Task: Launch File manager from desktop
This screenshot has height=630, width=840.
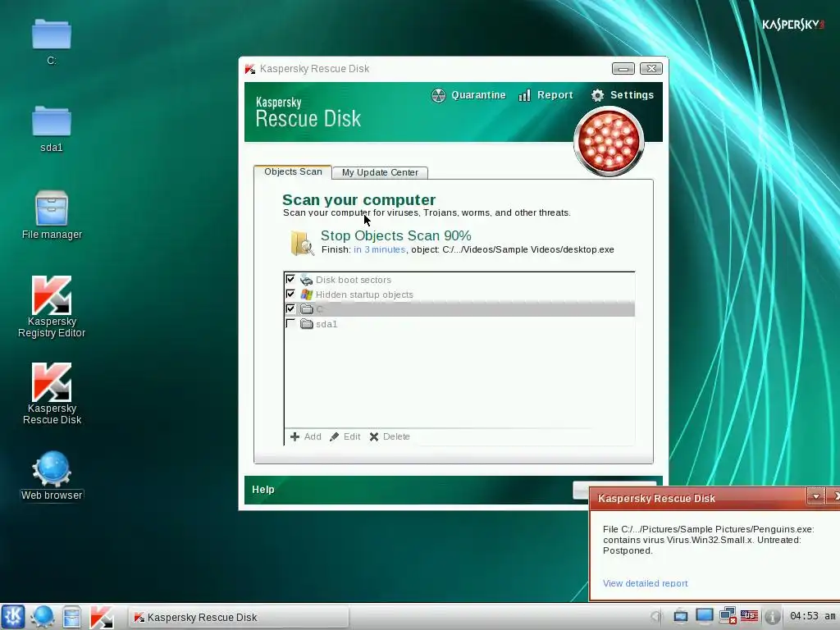Action: tap(52, 208)
